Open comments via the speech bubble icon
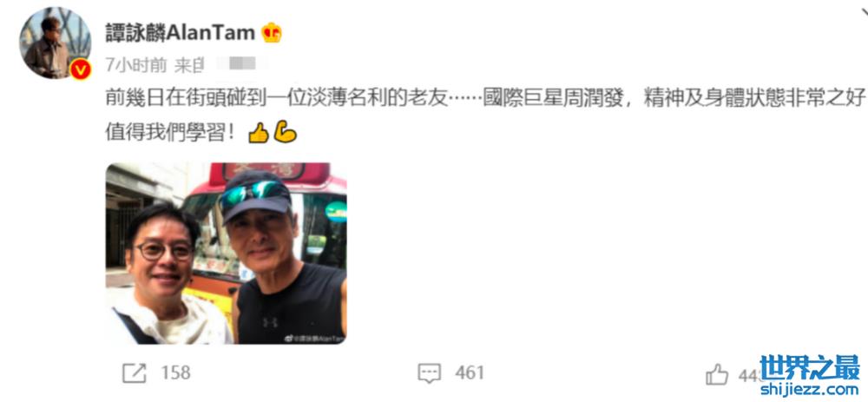The height and width of the screenshot is (402, 868). pyautogui.click(x=429, y=373)
